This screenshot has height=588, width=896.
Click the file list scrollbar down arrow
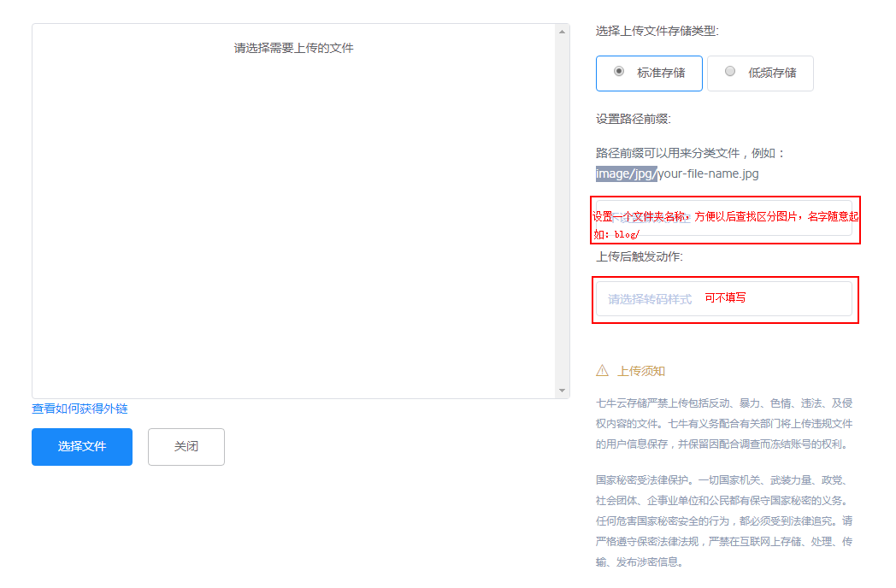(x=563, y=391)
